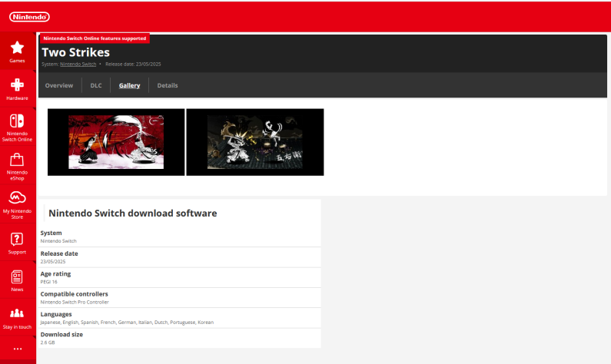Open the Games star icon
Image resolution: width=611 pixels, height=364 pixels.
[x=17, y=48]
